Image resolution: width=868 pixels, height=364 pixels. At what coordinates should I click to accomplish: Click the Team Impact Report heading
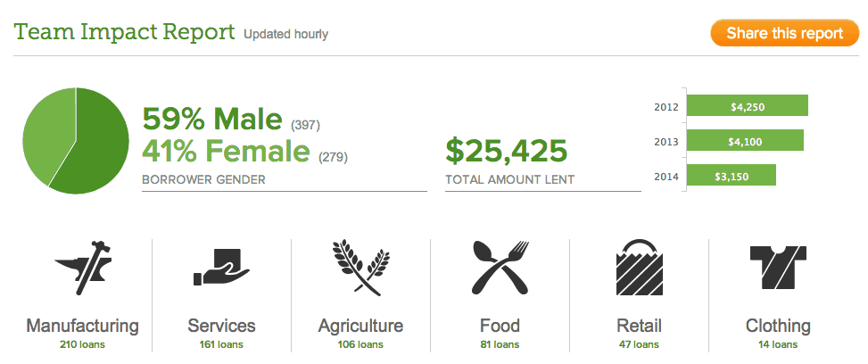pos(125,32)
